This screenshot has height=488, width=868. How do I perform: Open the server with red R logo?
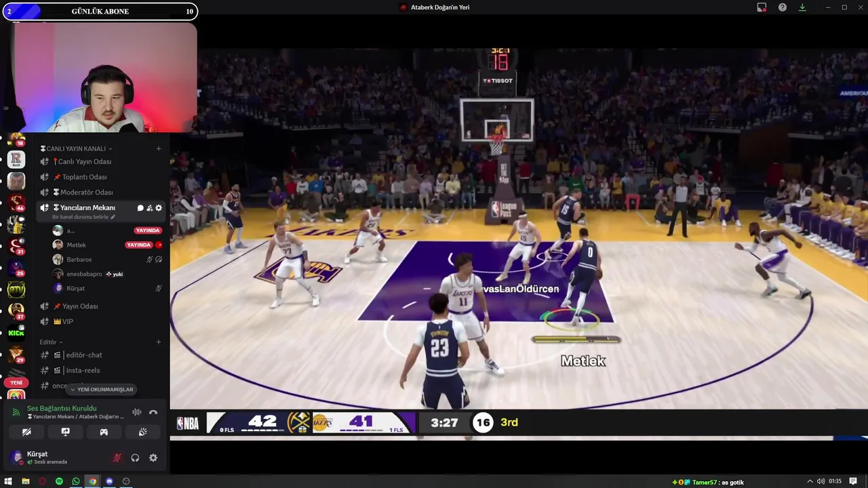tap(16, 159)
